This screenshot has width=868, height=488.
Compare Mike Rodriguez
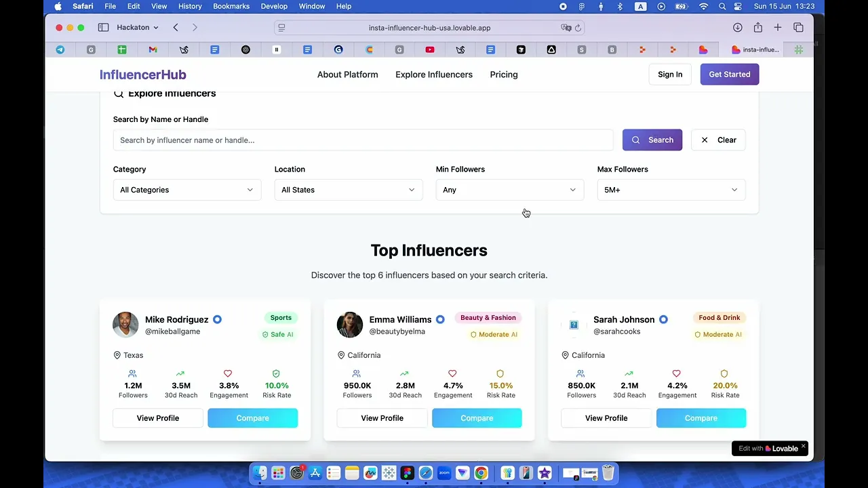click(x=253, y=418)
